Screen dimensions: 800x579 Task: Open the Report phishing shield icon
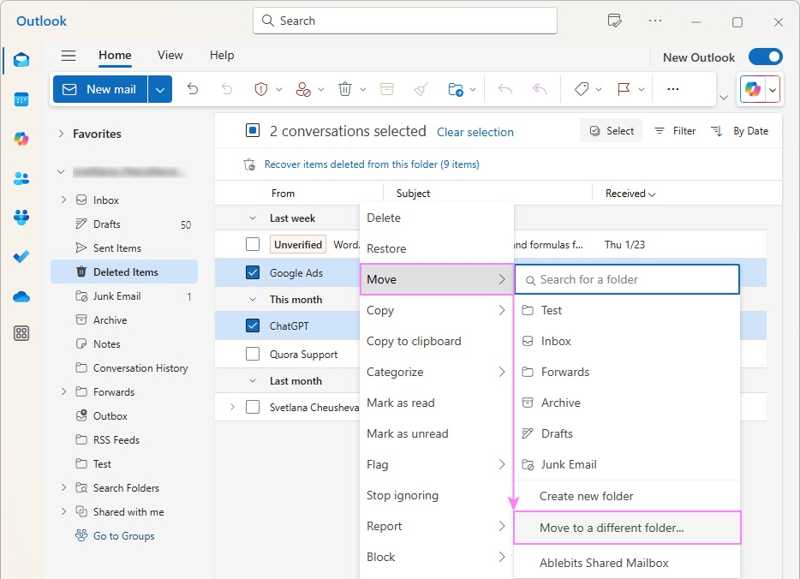261,89
